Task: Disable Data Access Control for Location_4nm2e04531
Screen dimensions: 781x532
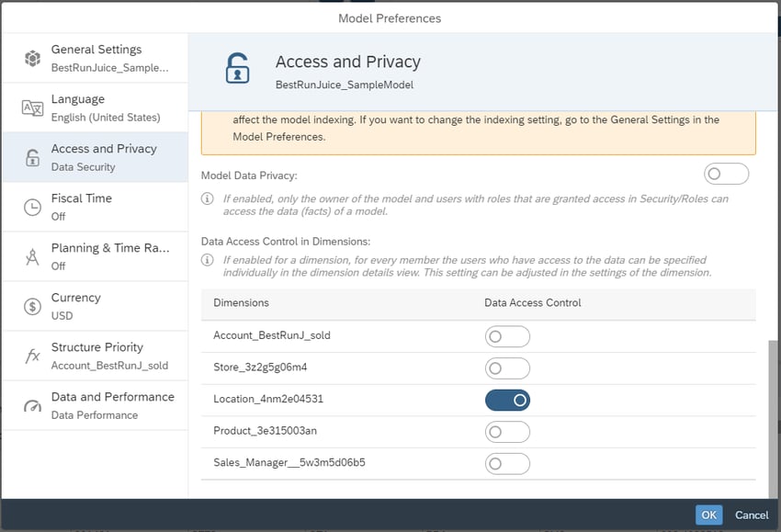Action: coord(507,400)
